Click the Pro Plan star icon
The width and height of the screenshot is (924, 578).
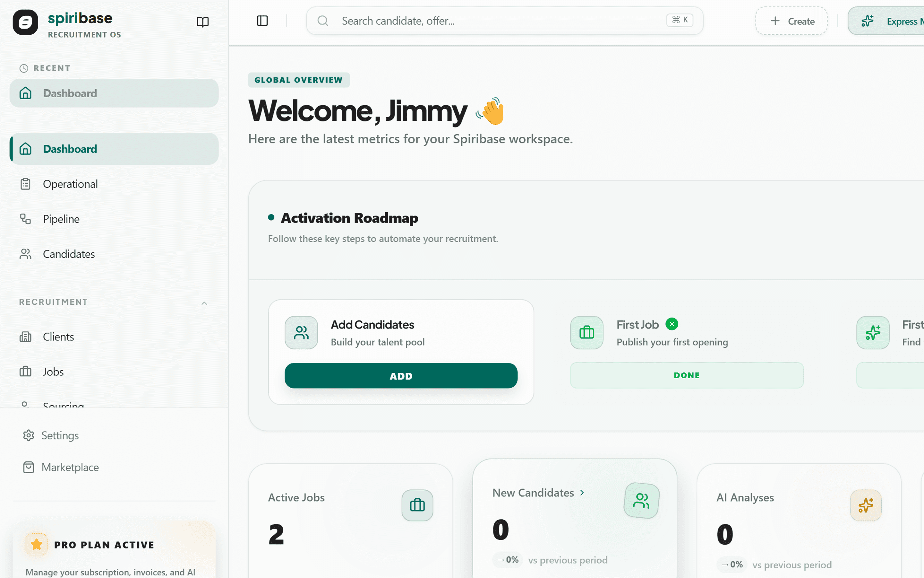(x=37, y=544)
